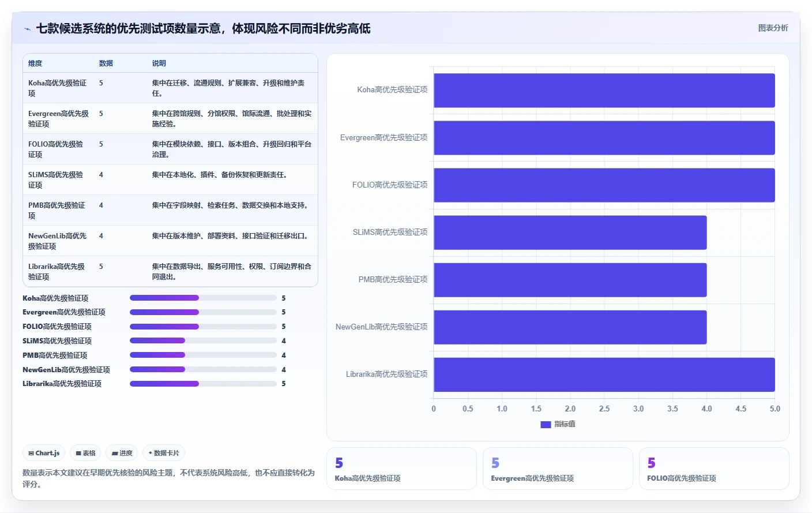The height and width of the screenshot is (513, 812).
Task: Click the NewGenLib label in progress list
Action: point(66,370)
